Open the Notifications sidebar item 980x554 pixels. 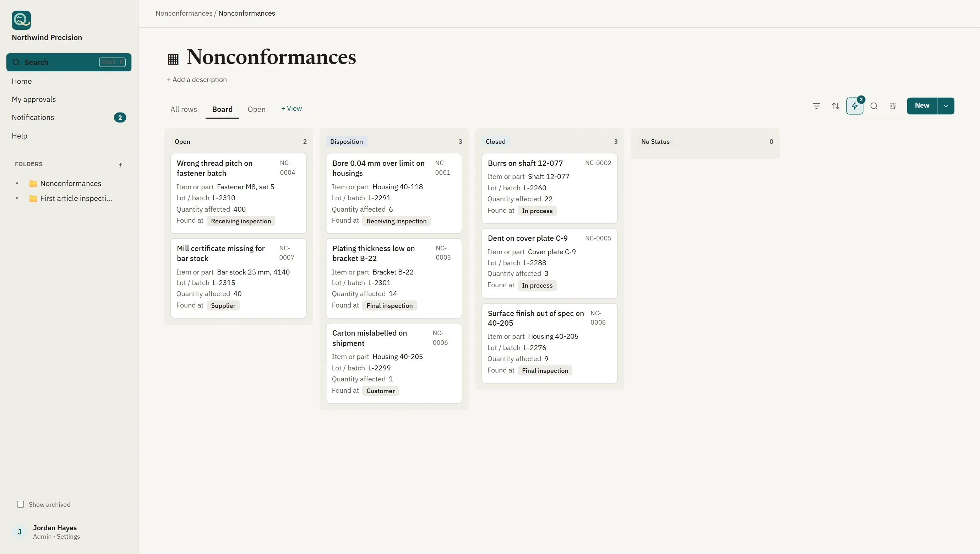tap(69, 118)
